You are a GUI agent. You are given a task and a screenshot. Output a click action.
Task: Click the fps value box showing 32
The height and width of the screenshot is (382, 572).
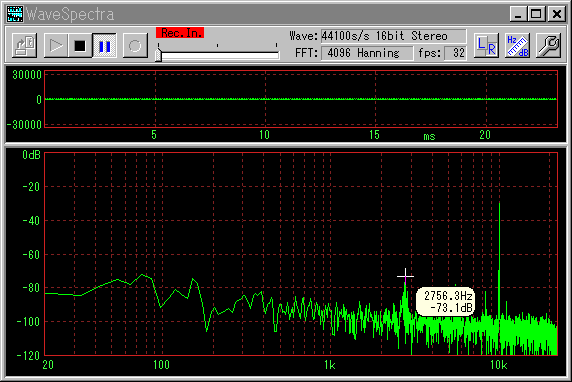pyautogui.click(x=456, y=53)
